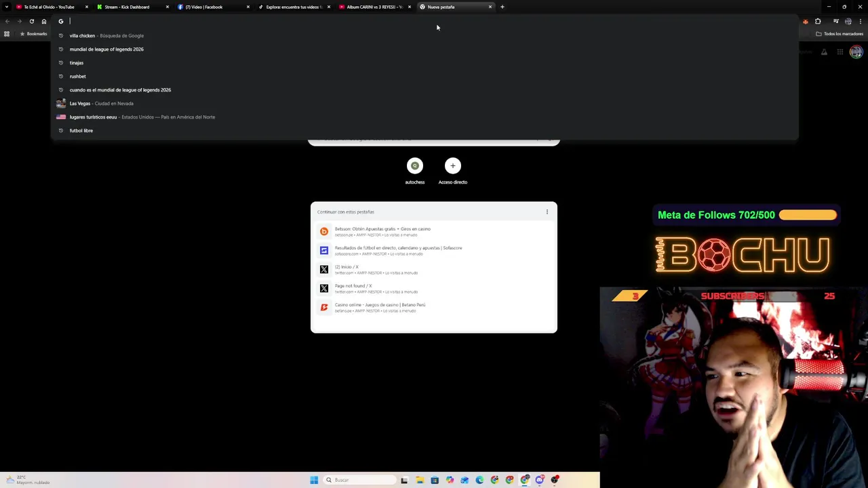Open the Google apps grid
This screenshot has height=488, width=868.
[x=840, y=52]
